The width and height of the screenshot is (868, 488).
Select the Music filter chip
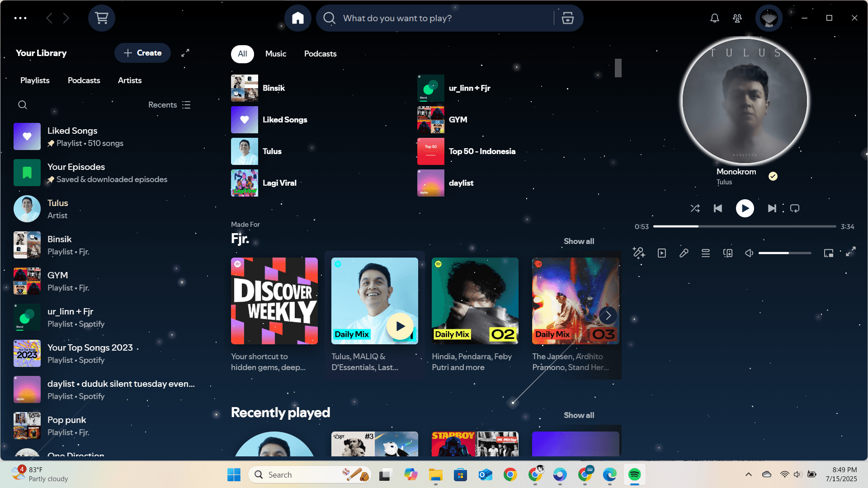click(x=276, y=54)
